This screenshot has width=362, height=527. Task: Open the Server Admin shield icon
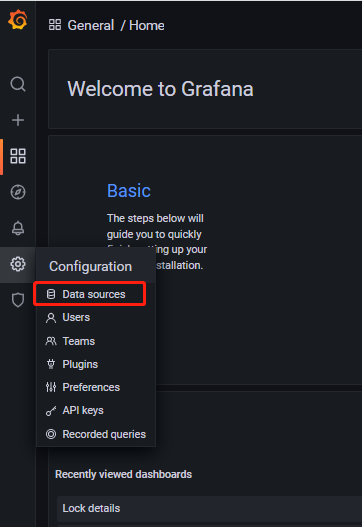[18, 300]
